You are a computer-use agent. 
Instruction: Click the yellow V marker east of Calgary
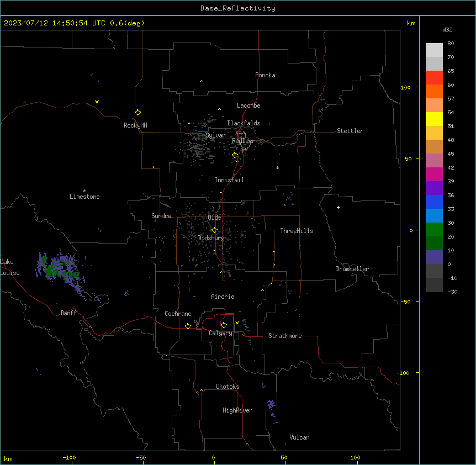point(237,323)
